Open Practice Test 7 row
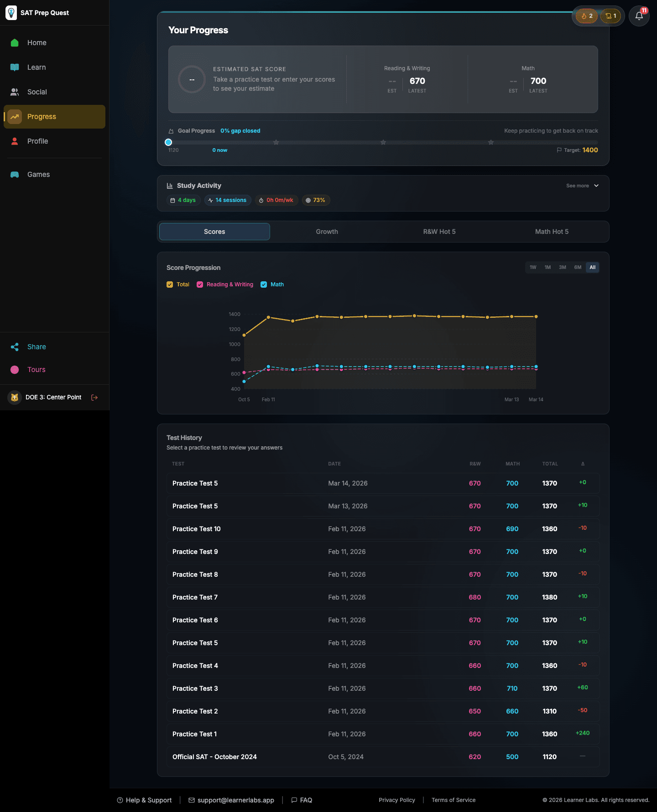Image resolution: width=657 pixels, height=812 pixels. point(383,597)
